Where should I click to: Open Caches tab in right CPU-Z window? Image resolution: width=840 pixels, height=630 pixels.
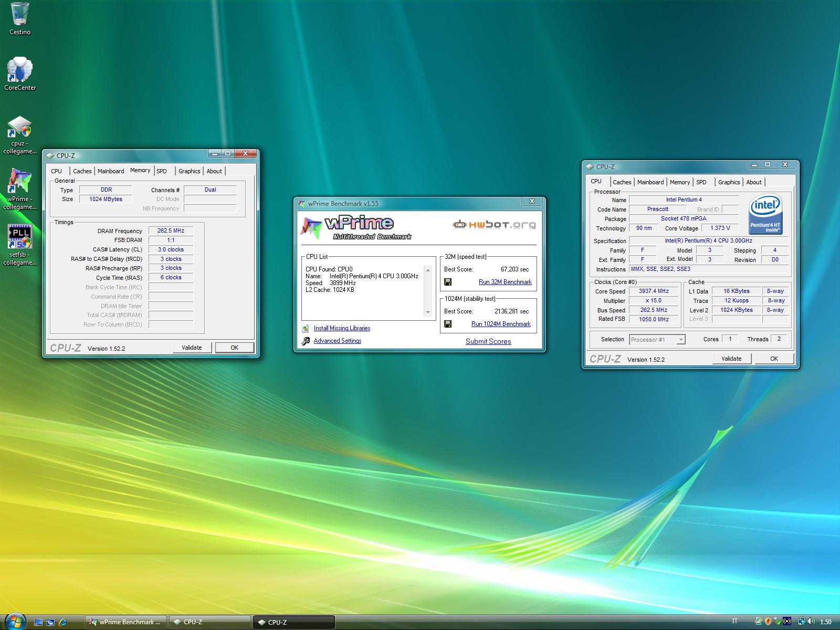pyautogui.click(x=622, y=182)
